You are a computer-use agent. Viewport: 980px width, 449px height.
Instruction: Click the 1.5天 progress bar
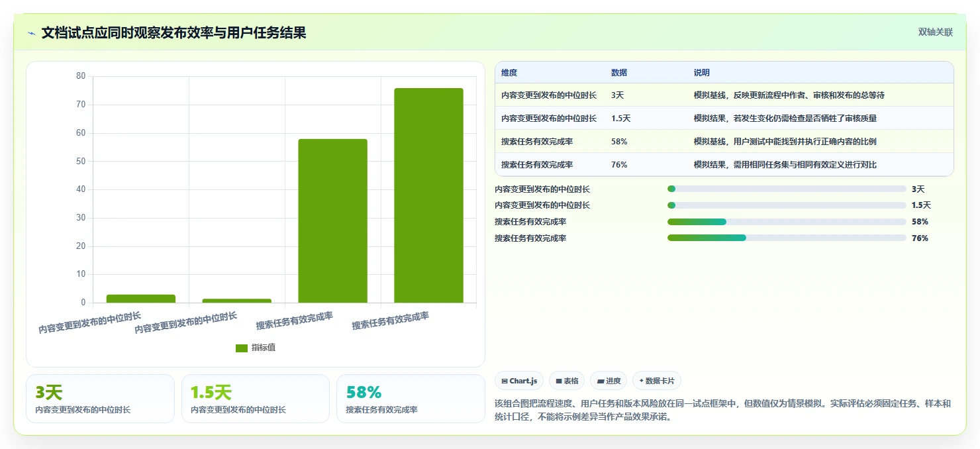click(x=787, y=205)
